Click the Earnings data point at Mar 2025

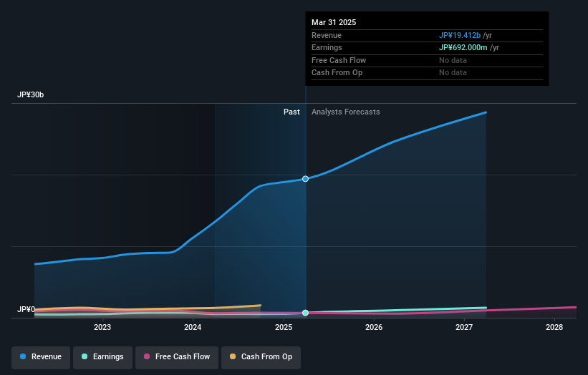click(305, 313)
